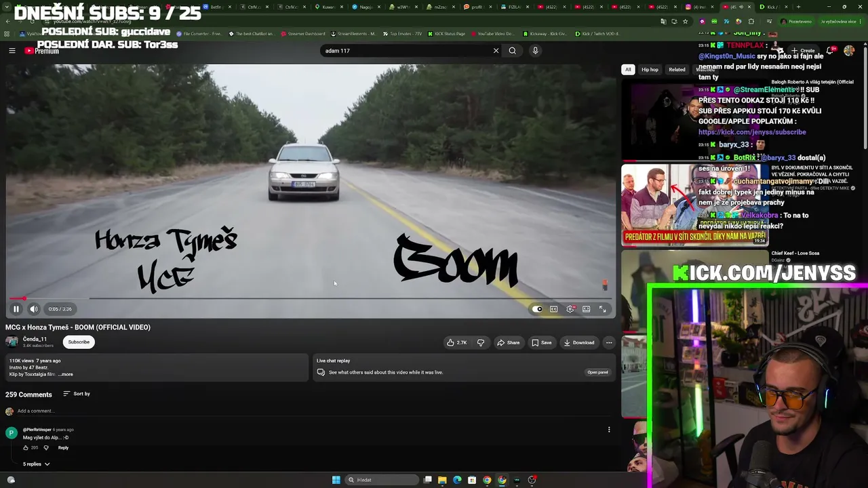
Task: Open the account avatar menu
Action: coord(849,51)
